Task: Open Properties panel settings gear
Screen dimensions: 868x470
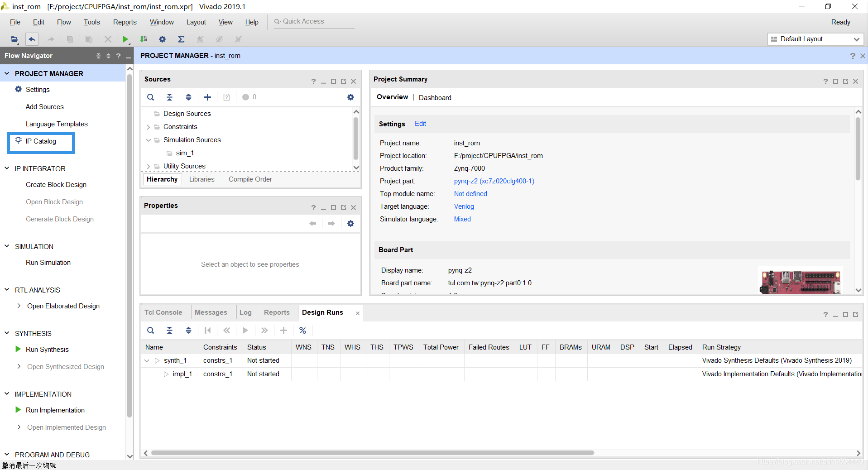Action: tap(350, 223)
